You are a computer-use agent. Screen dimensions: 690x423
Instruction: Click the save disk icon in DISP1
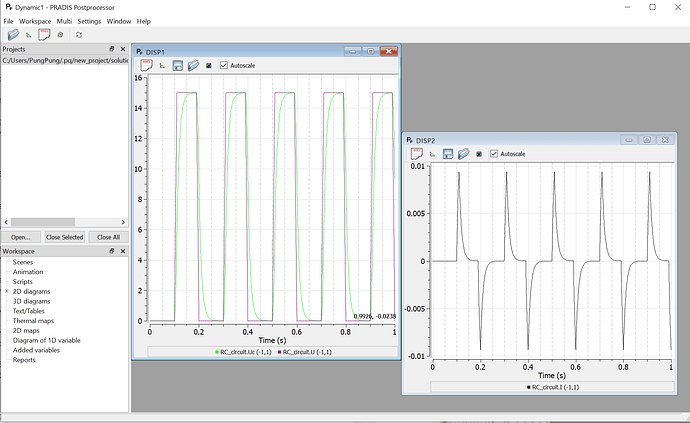[x=177, y=66]
